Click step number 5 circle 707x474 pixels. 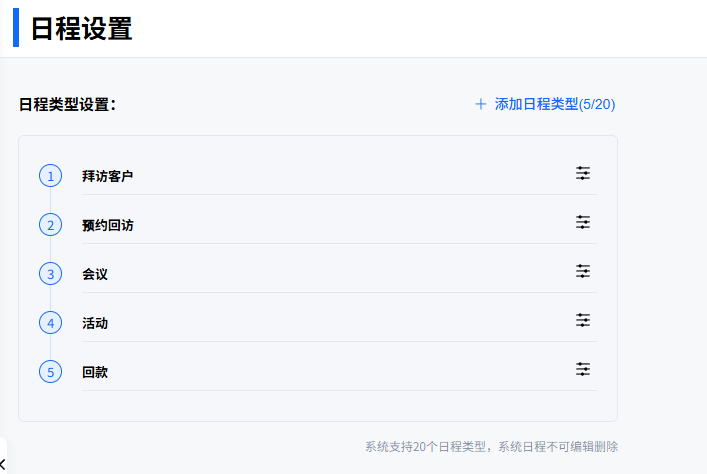click(x=50, y=372)
